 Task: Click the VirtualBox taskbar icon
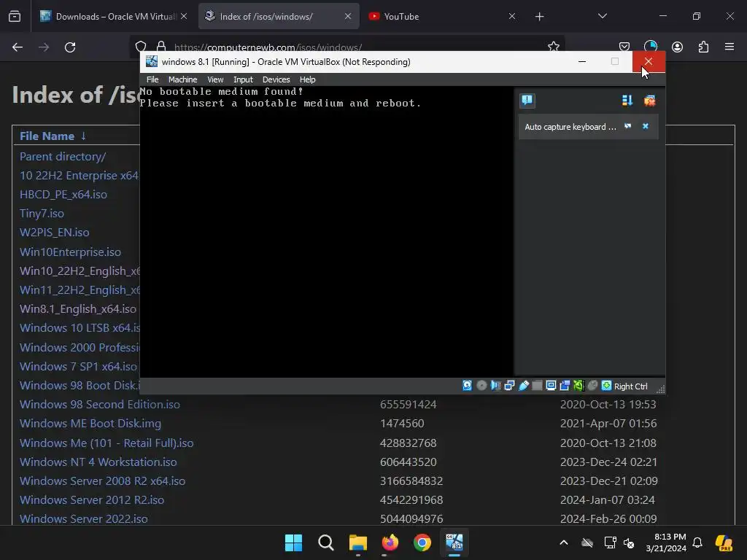coord(454,542)
